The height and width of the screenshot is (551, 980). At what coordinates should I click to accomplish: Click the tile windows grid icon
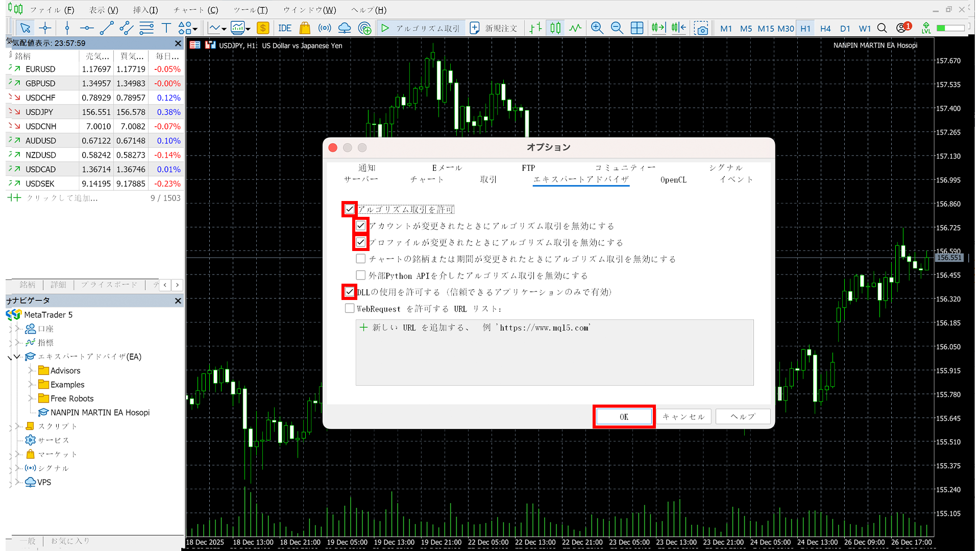tap(636, 28)
